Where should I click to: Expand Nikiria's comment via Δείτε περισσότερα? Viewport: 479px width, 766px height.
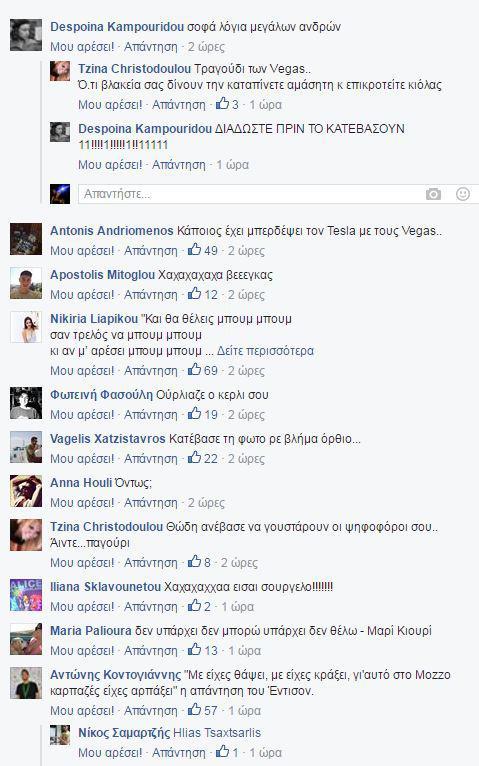point(265,351)
